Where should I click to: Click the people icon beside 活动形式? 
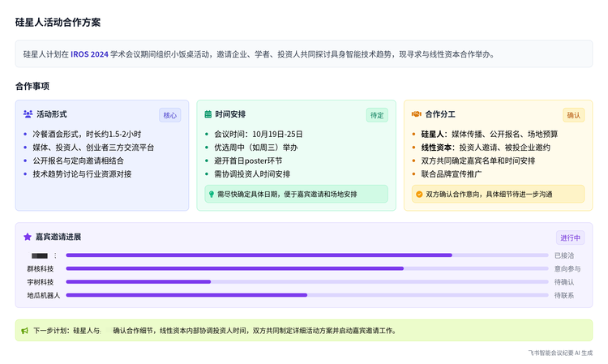coord(28,115)
